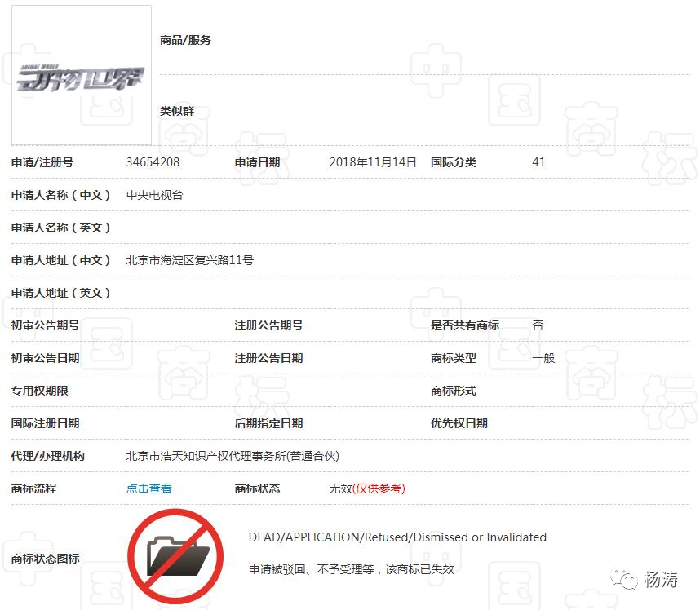700x610 pixels.
Task: Click the 动物世界 trademark logo thumbnail
Action: click(82, 75)
